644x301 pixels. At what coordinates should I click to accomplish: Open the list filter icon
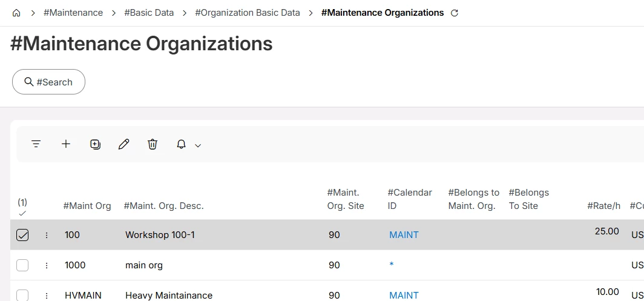pyautogui.click(x=36, y=144)
